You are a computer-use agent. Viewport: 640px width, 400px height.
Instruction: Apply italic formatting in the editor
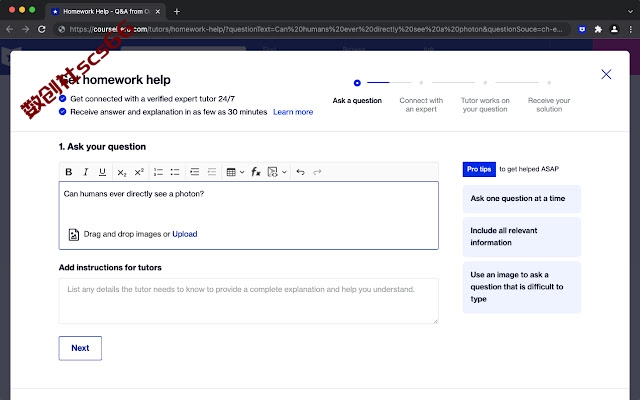(x=85, y=172)
